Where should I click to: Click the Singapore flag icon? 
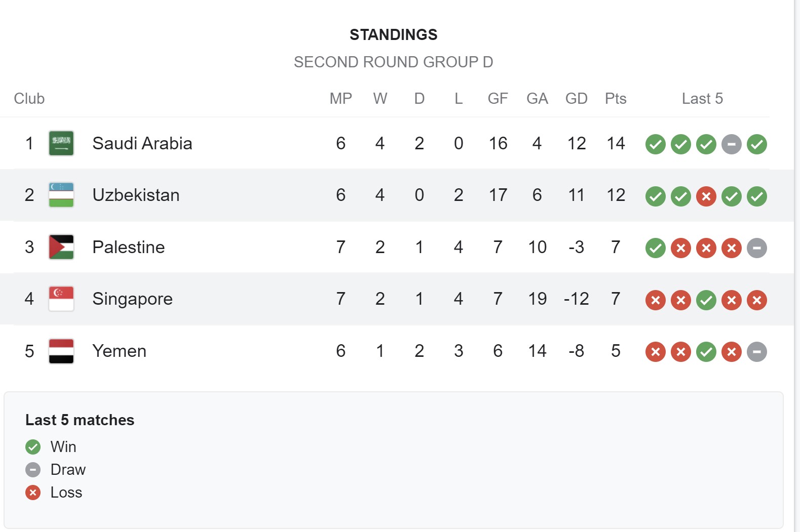61,299
